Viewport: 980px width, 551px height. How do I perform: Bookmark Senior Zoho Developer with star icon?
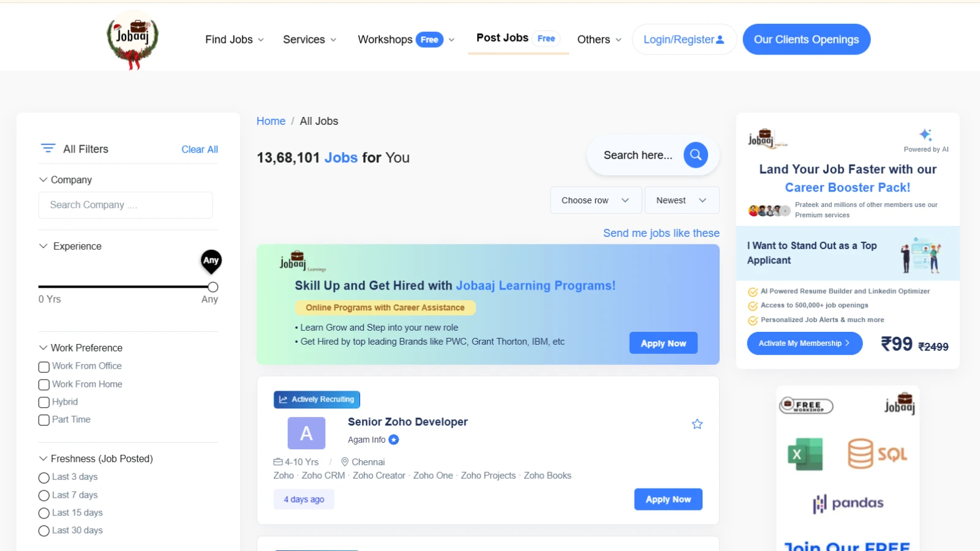[697, 424]
